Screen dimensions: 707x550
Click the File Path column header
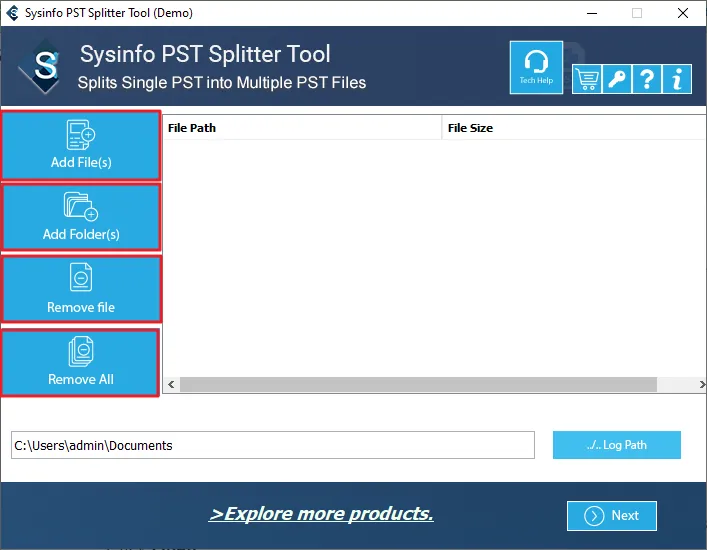coord(302,128)
